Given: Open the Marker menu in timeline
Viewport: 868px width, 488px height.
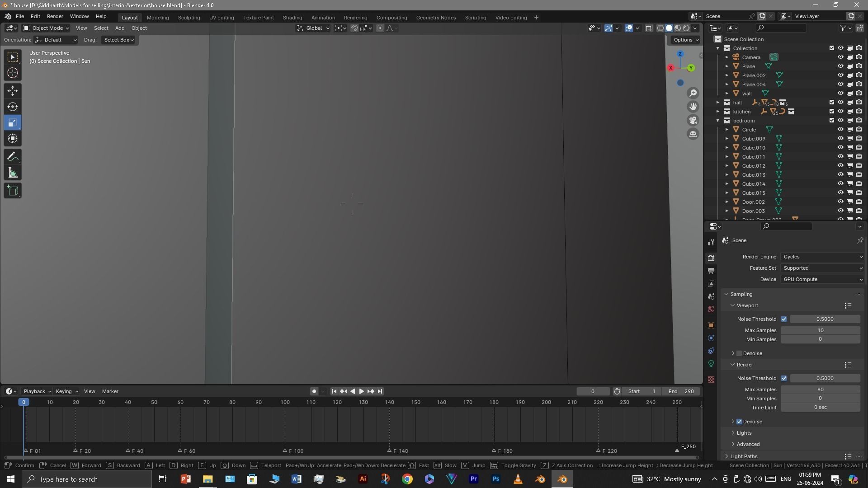Looking at the screenshot, I should pyautogui.click(x=110, y=391).
